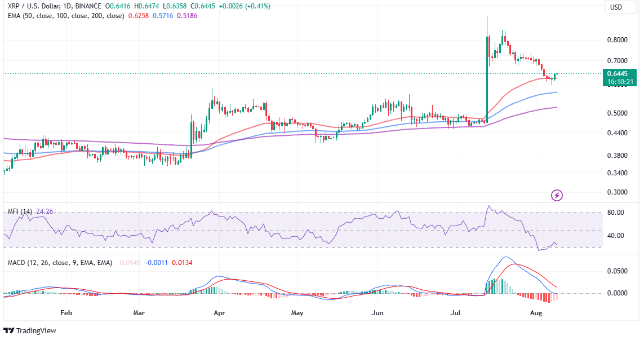Open the USD currency selector
644x340 pixels.
coord(620,7)
